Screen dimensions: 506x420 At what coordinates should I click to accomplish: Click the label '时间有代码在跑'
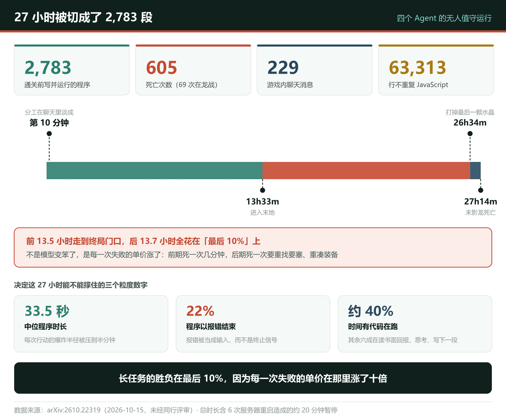(x=373, y=327)
